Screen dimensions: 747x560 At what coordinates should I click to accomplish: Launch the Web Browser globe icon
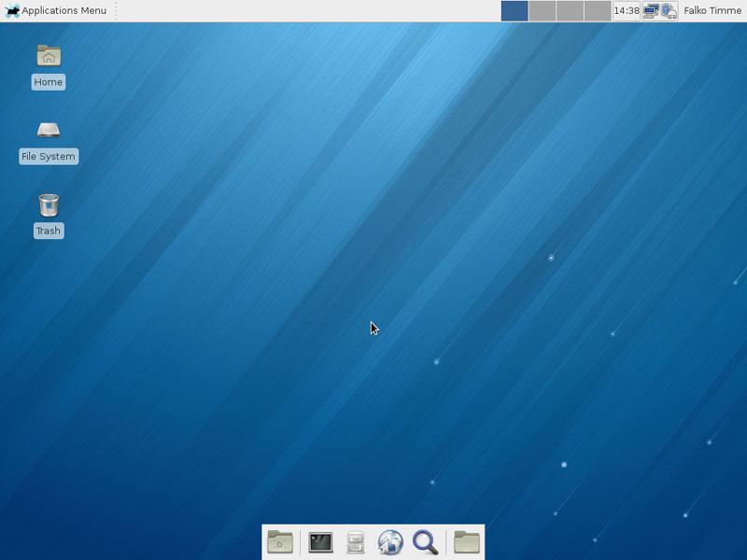(390, 542)
